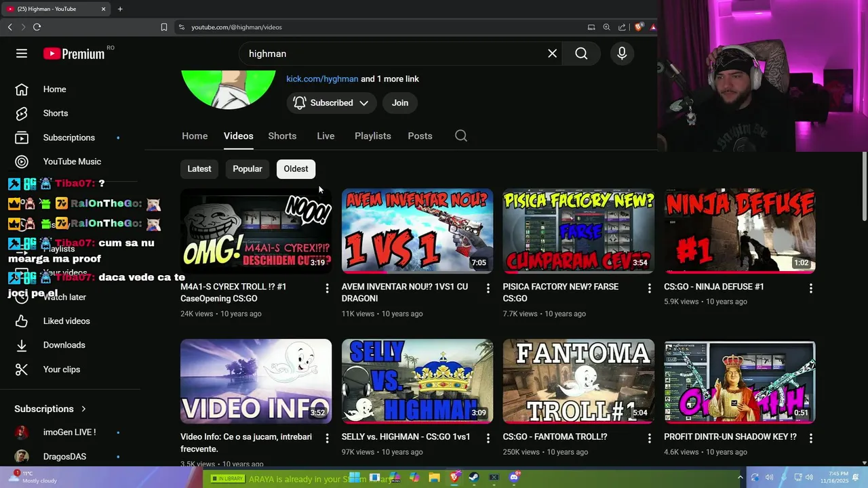Screen dimensions: 868x488
Task: Click the page vertical scrollbar
Action: pos(864,186)
